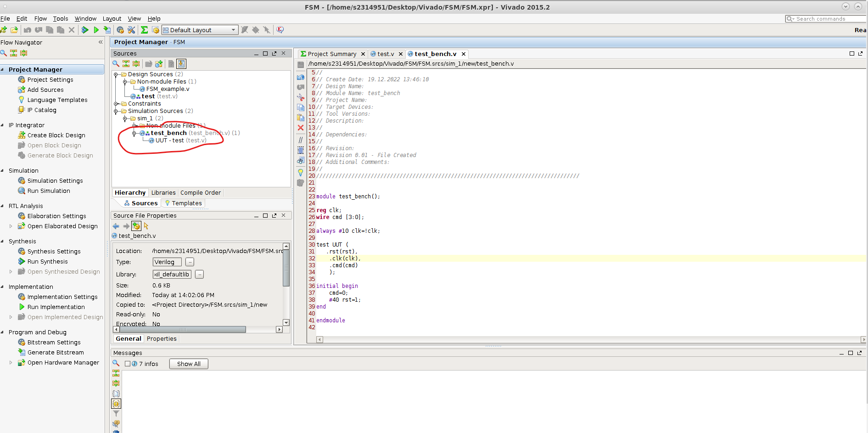Click the green Run Implementation toolbar arrow
Screen dimensions: 868x433
click(96, 30)
